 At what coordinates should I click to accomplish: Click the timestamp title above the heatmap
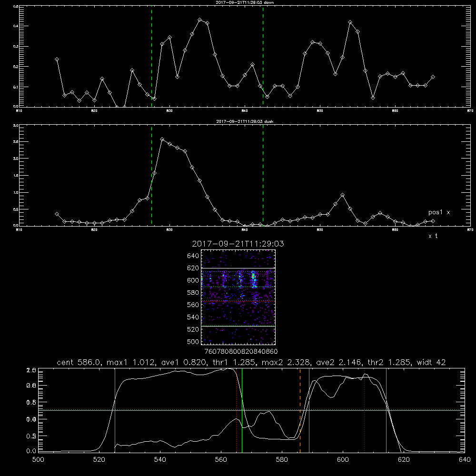coord(238,244)
